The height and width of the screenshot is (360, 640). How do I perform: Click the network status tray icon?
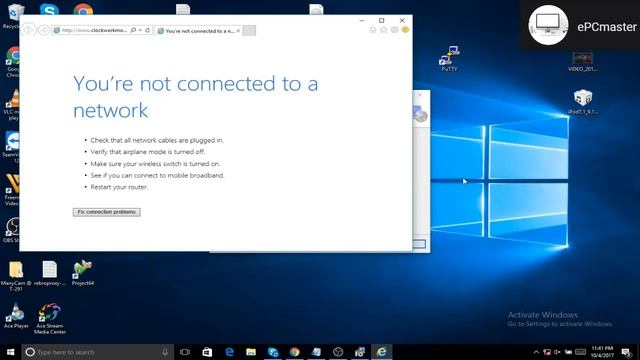(x=547, y=352)
